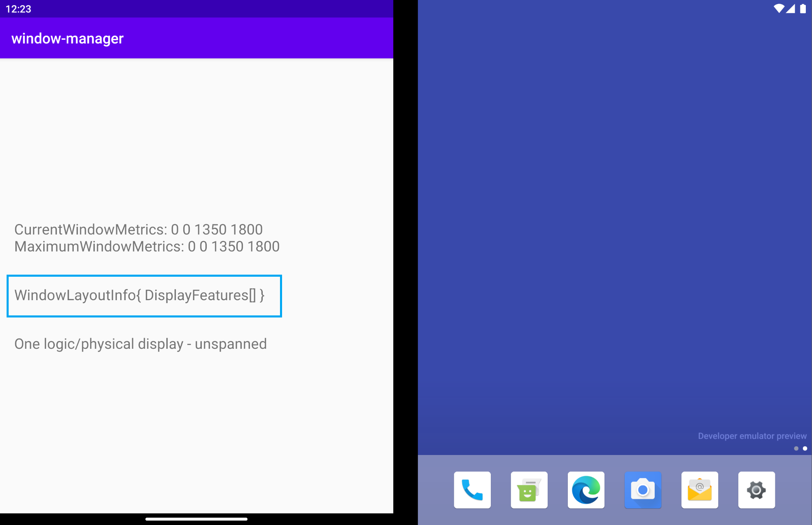Tap the Wi-Fi status icon
Screen dimensions: 812x525
[779, 9]
